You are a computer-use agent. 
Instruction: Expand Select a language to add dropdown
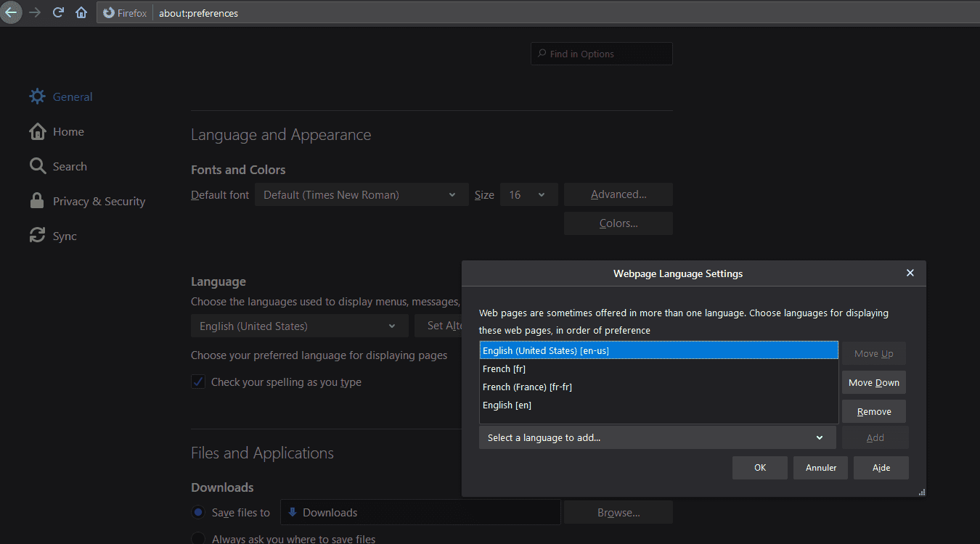coord(657,437)
